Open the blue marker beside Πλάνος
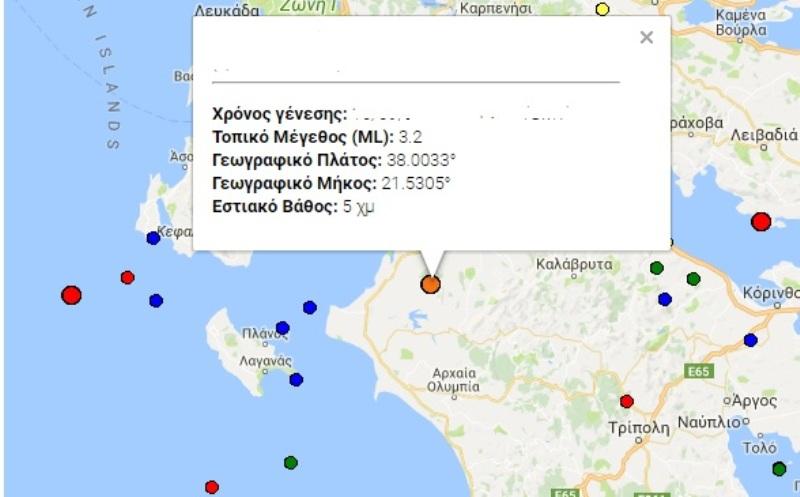Image resolution: width=800 pixels, height=497 pixels. pyautogui.click(x=283, y=328)
